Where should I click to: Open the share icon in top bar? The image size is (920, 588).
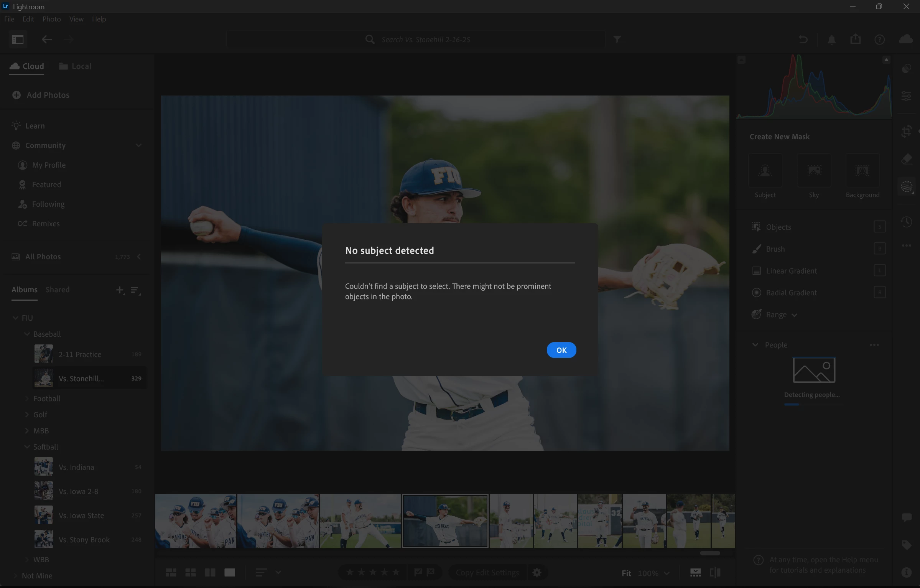click(x=855, y=40)
